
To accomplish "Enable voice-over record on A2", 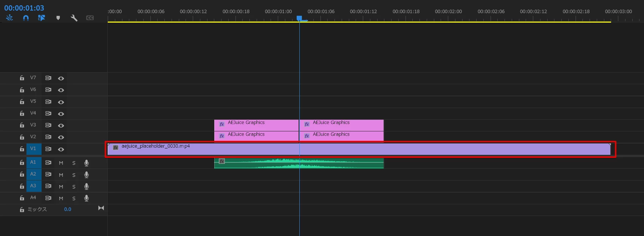I will tap(87, 174).
